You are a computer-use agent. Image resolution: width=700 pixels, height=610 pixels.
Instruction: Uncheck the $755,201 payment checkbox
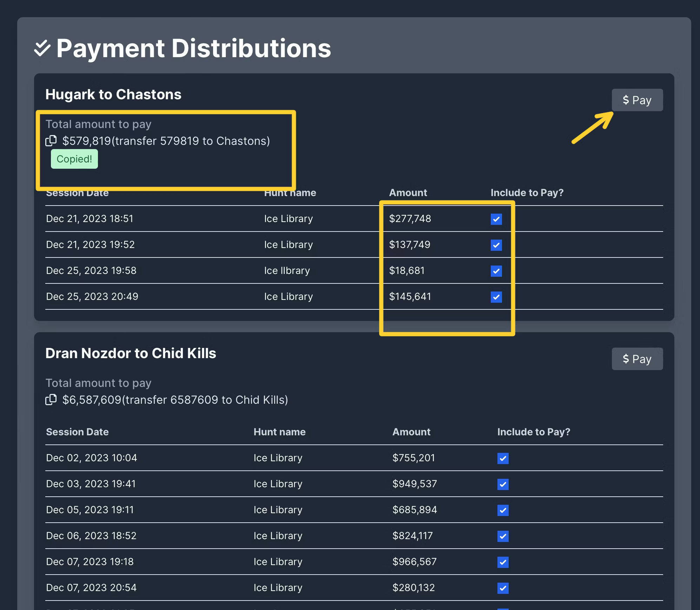click(503, 458)
